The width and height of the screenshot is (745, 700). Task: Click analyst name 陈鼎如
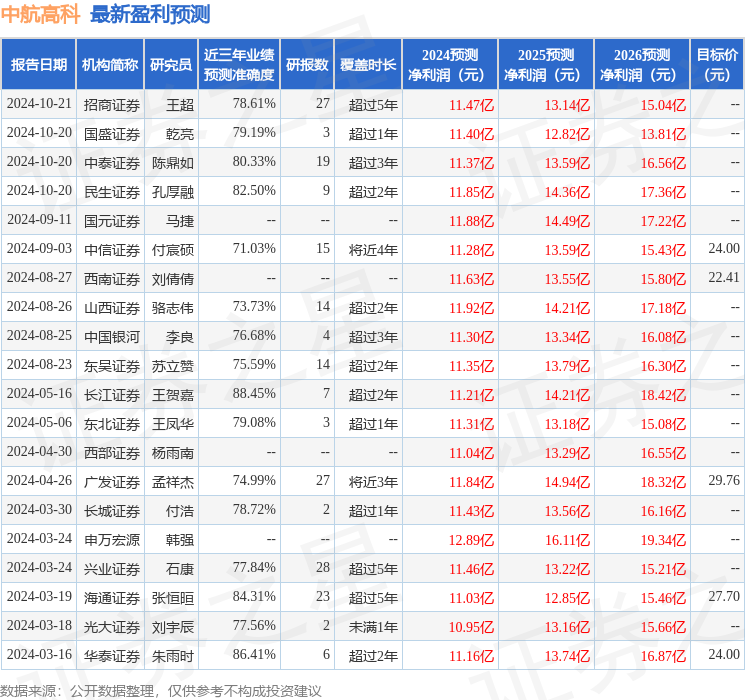[x=173, y=163]
